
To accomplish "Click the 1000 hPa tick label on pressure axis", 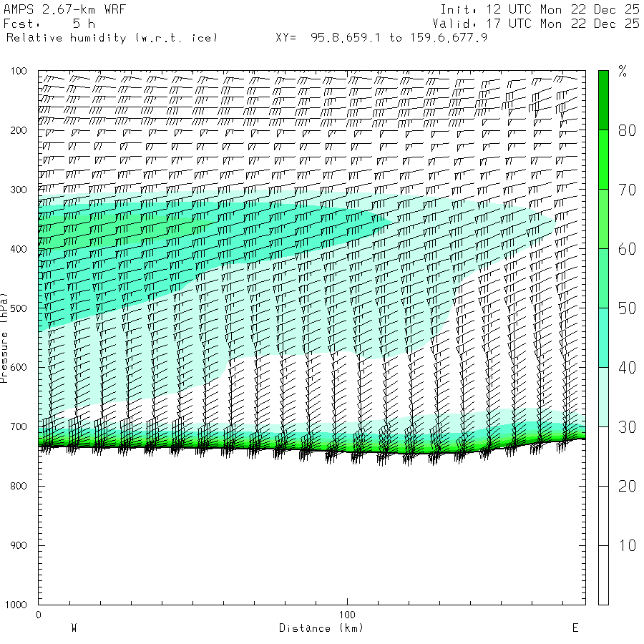I will pos(16,605).
